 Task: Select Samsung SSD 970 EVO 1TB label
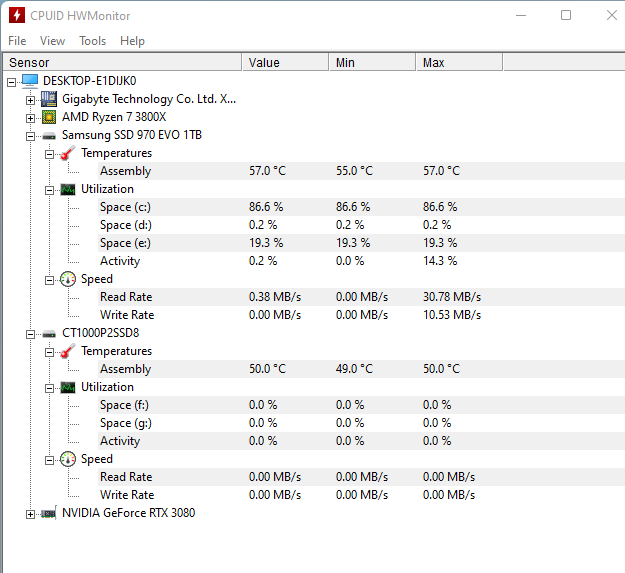pos(132,135)
